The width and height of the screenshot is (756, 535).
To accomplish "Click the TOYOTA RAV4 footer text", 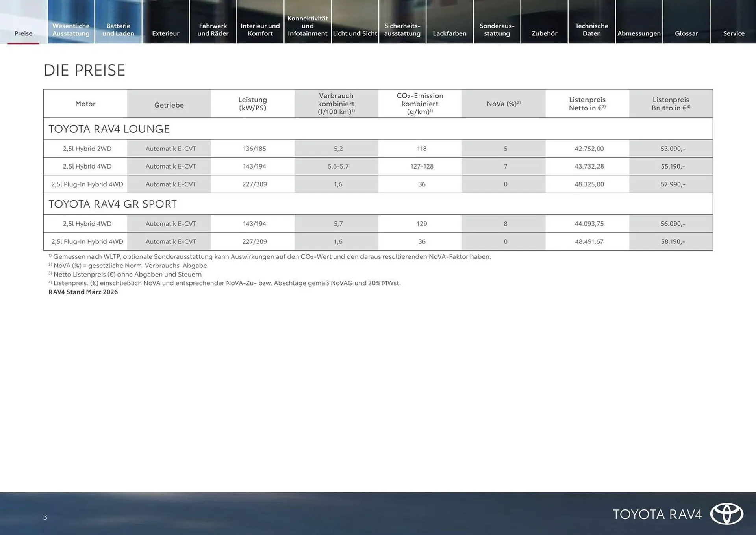I will point(657,514).
